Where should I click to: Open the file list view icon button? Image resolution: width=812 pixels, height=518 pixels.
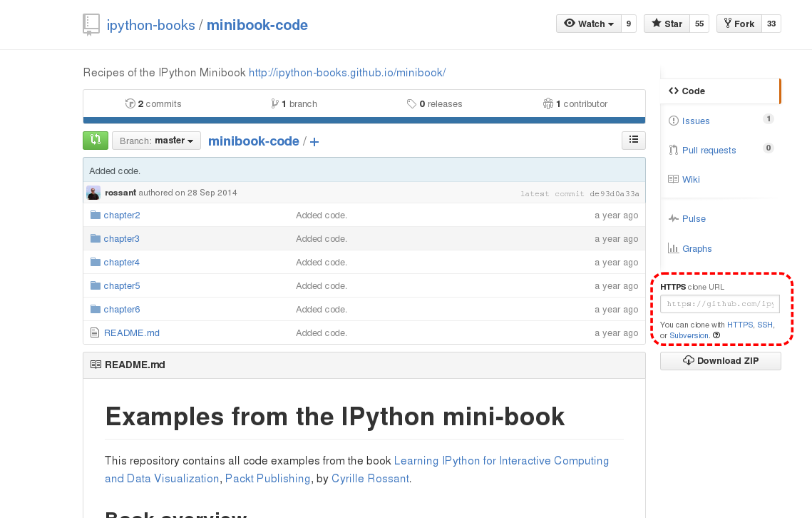[x=633, y=140]
